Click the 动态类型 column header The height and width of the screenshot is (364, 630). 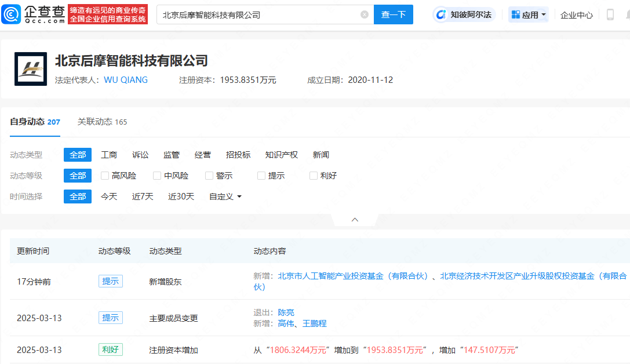click(x=166, y=251)
